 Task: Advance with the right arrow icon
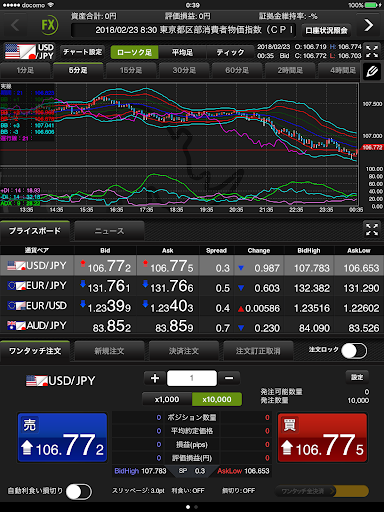[368, 25]
